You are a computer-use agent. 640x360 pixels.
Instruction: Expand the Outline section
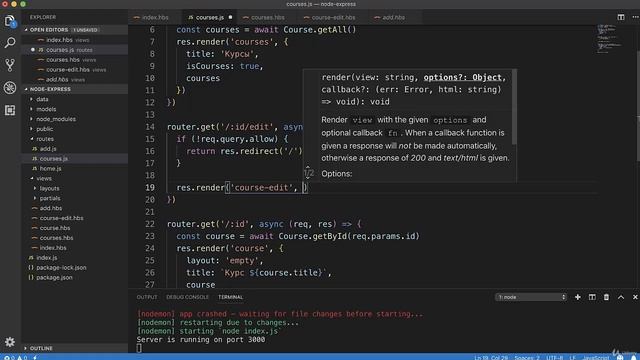74,348
